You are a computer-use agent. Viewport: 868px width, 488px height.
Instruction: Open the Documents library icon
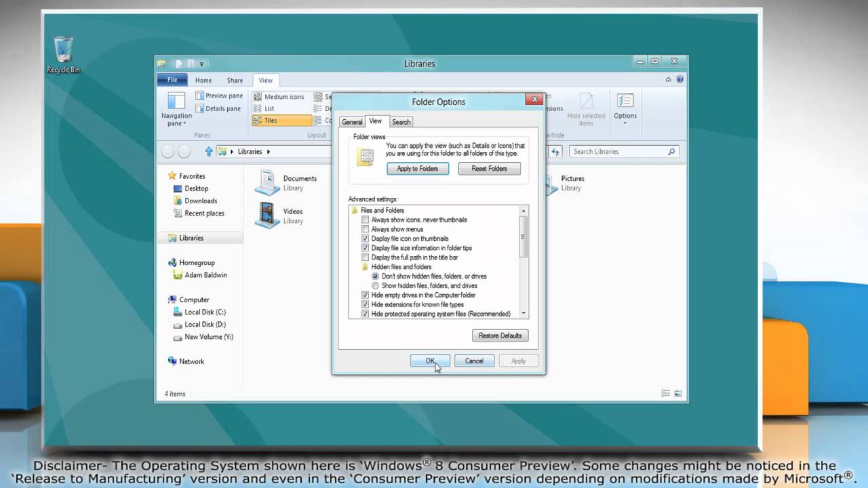click(x=267, y=182)
